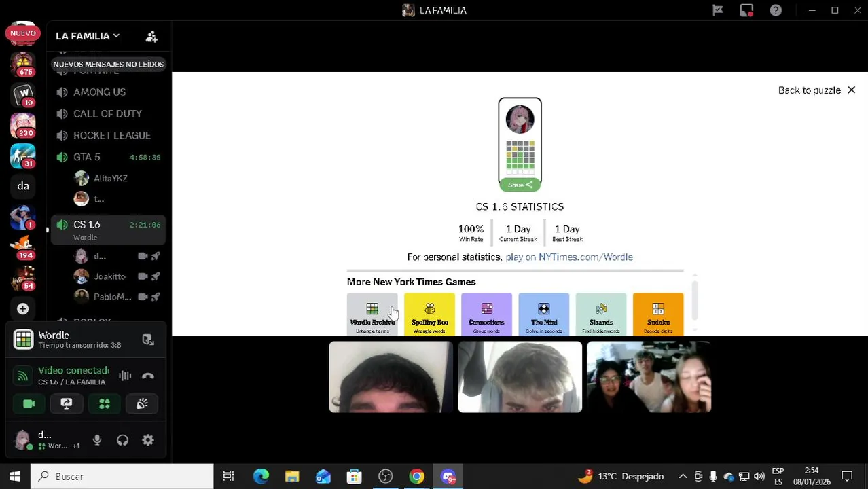Open Discord help question mark icon
The width and height of the screenshot is (868, 489).
point(776,10)
